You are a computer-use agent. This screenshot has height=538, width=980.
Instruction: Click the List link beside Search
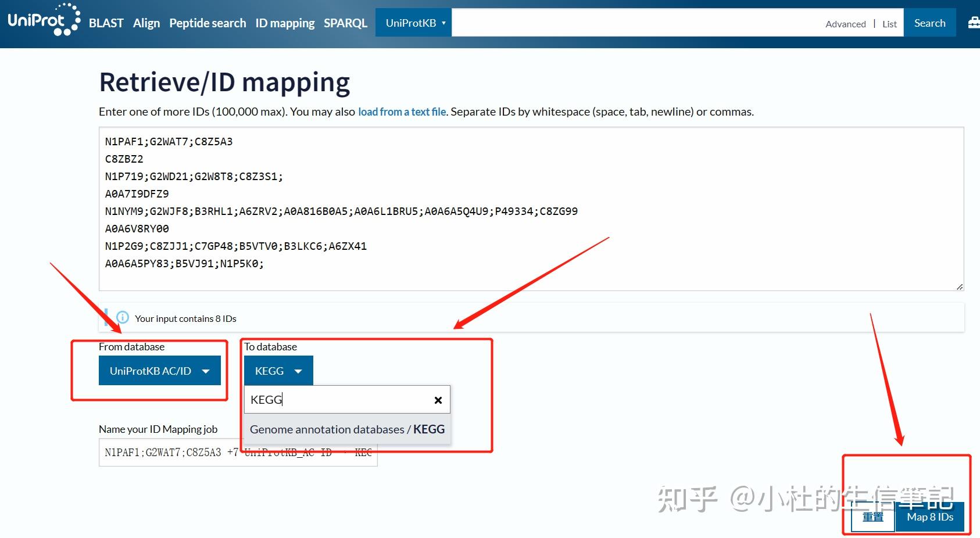click(889, 24)
